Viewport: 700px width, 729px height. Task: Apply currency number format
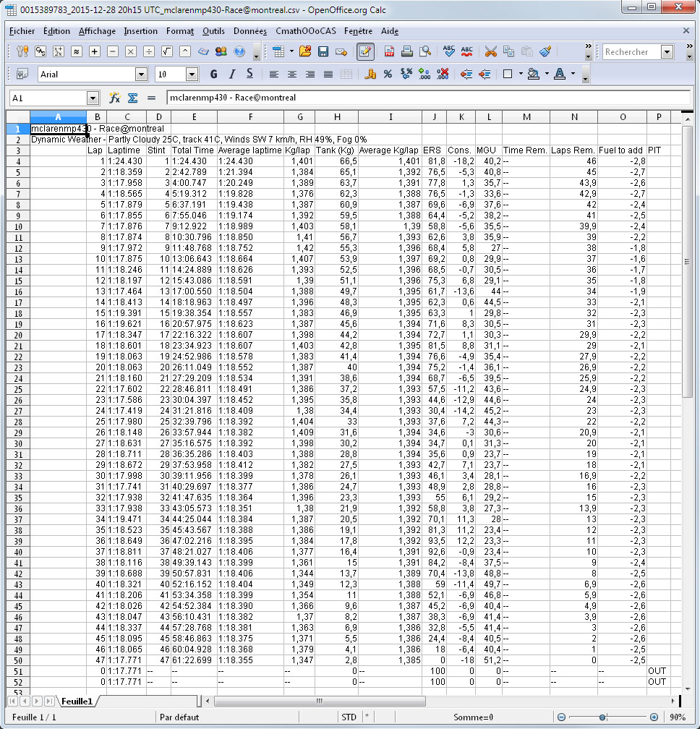(370, 74)
